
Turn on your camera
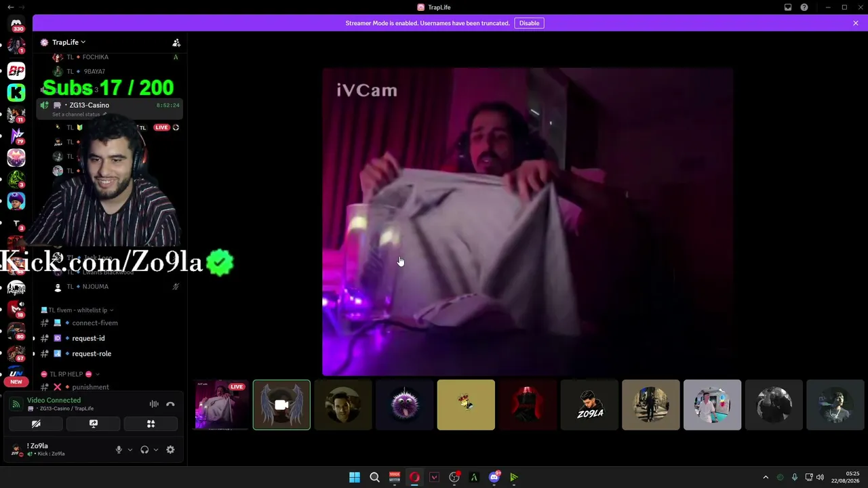point(36,424)
